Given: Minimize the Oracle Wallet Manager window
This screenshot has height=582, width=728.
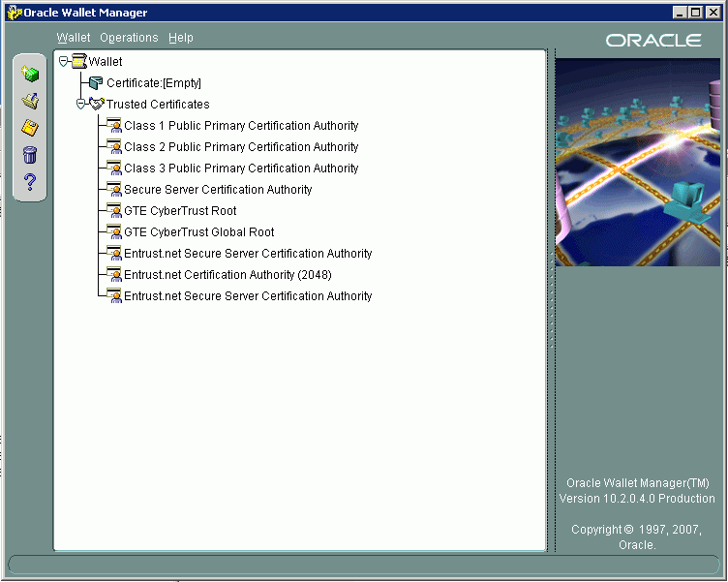Looking at the screenshot, I should (x=680, y=13).
